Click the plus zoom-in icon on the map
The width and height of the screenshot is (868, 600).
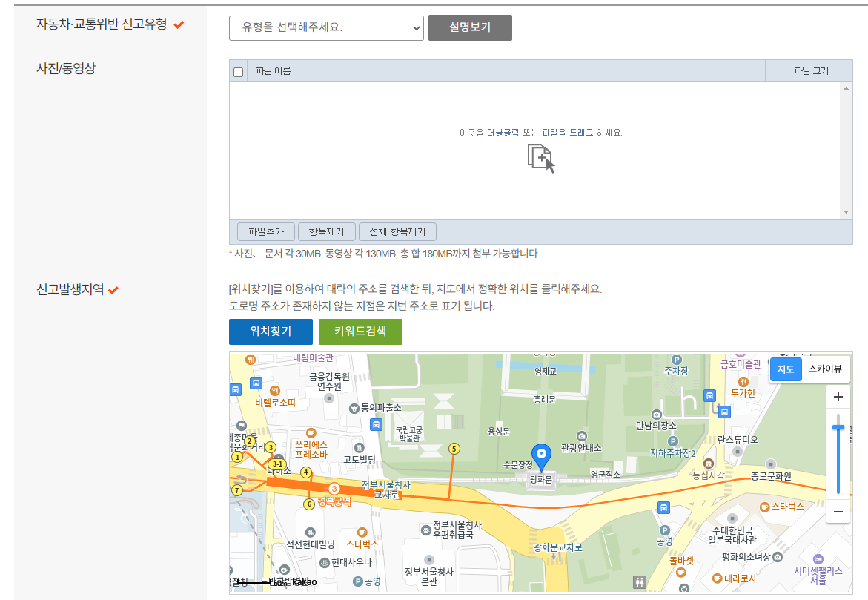[x=838, y=397]
